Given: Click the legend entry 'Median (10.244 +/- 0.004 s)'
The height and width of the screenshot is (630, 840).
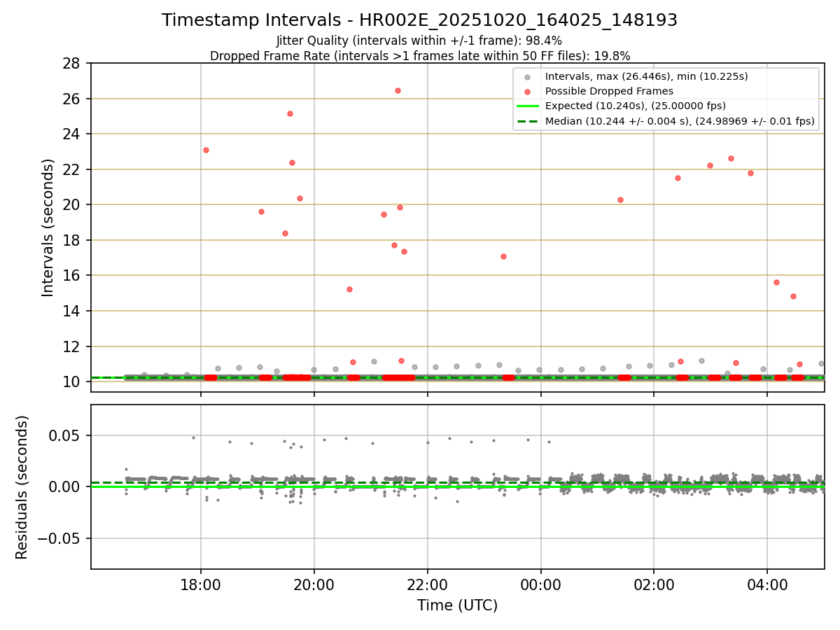Looking at the screenshot, I should tap(680, 121).
